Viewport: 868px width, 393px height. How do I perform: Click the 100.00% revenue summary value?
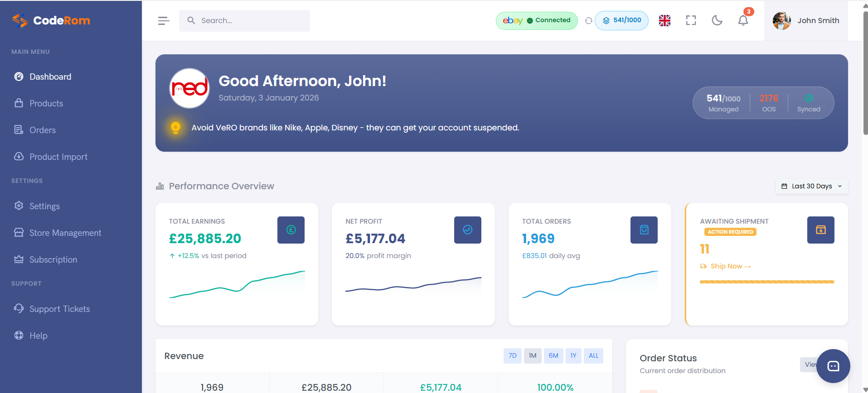pos(555,388)
